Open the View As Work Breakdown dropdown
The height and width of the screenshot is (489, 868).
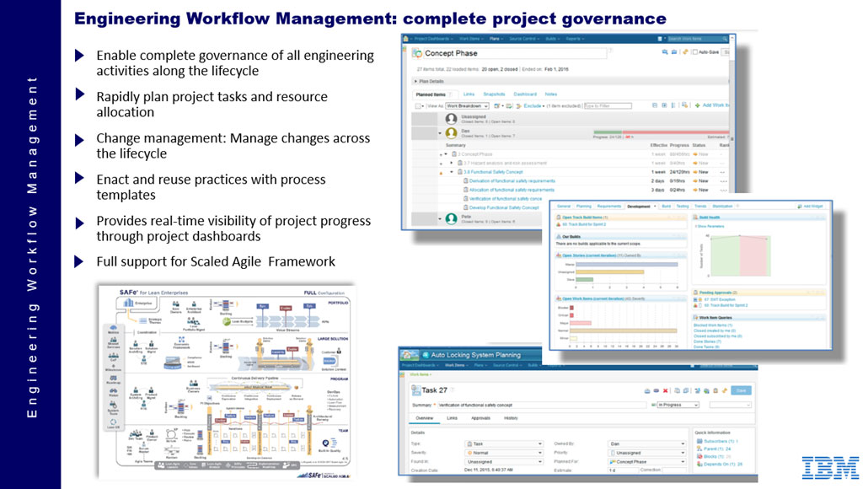pyautogui.click(x=468, y=105)
